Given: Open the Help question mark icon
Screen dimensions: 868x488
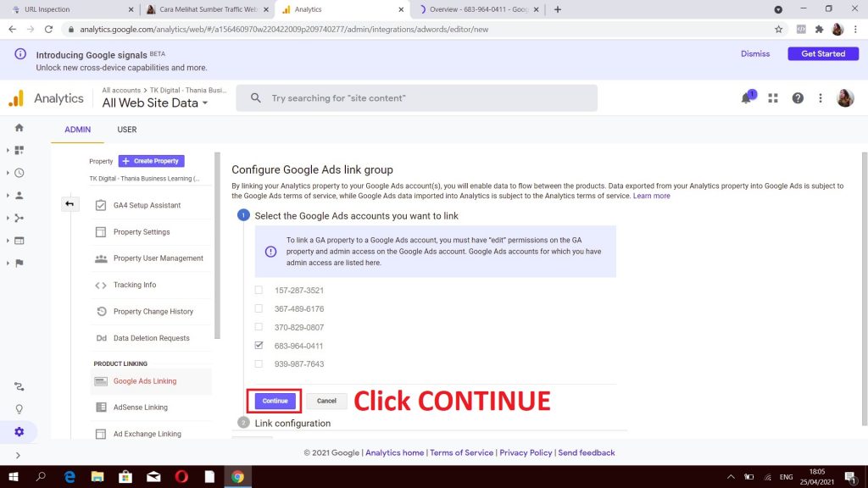Looking at the screenshot, I should pos(798,98).
